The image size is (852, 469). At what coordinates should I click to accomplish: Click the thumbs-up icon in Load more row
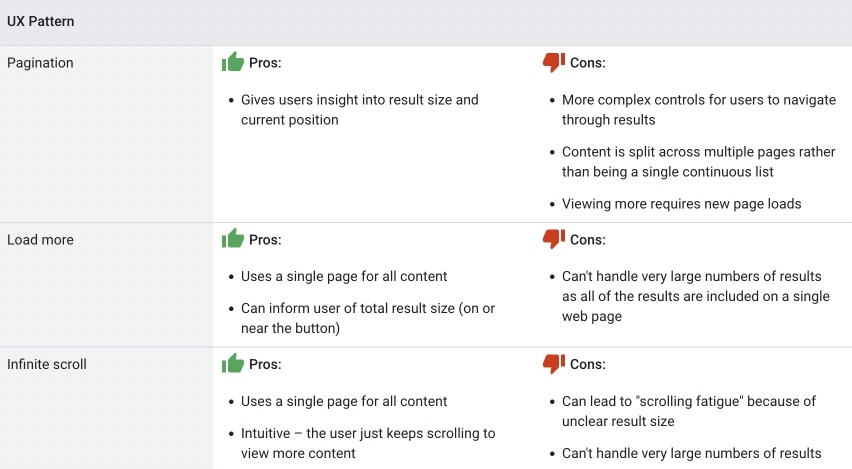(233, 239)
